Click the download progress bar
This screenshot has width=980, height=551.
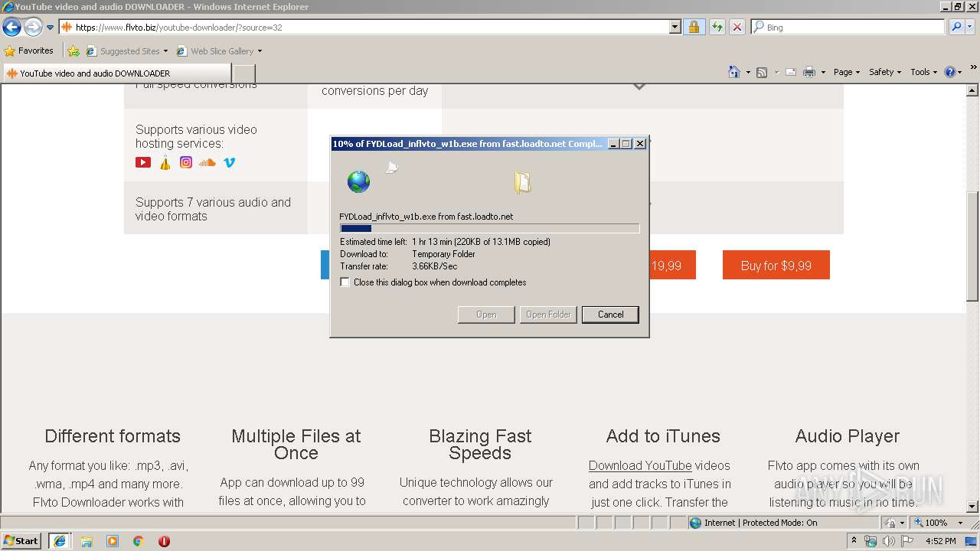pos(489,228)
